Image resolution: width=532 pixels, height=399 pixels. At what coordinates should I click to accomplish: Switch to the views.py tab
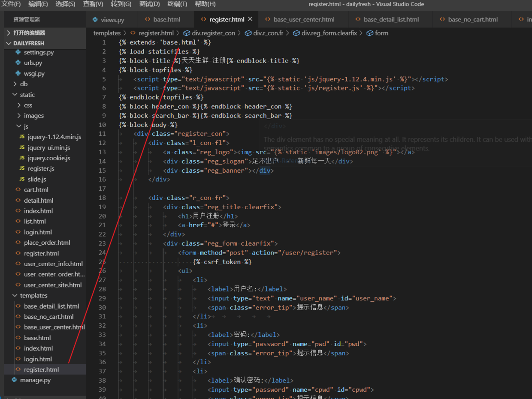pos(112,19)
